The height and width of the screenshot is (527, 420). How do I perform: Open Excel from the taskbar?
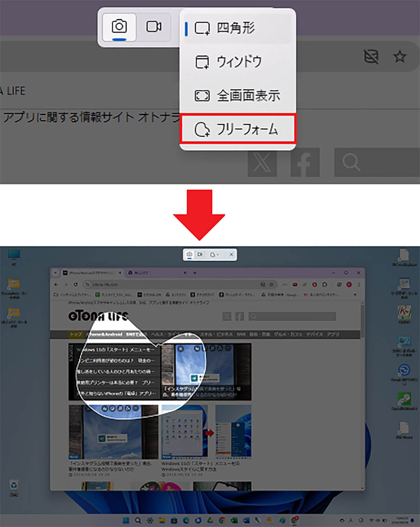point(234,520)
